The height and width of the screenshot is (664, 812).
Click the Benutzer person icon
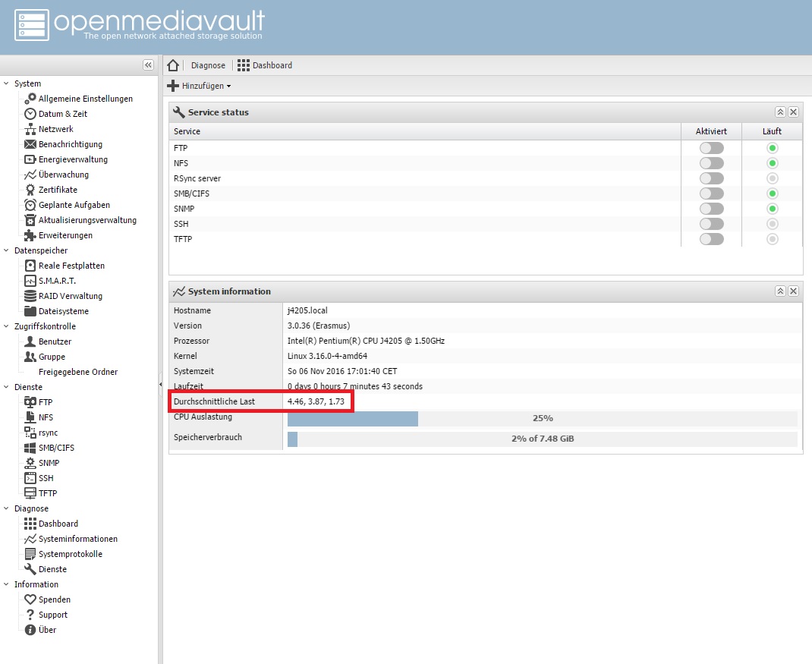coord(30,341)
